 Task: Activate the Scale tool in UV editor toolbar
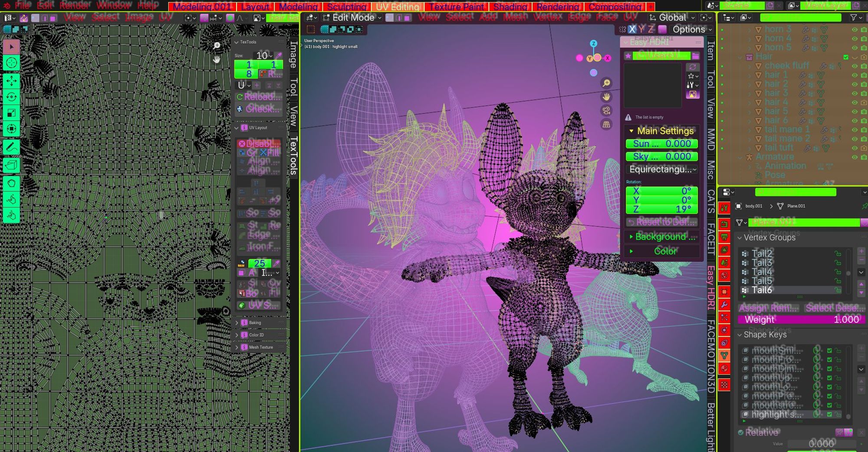[11, 113]
